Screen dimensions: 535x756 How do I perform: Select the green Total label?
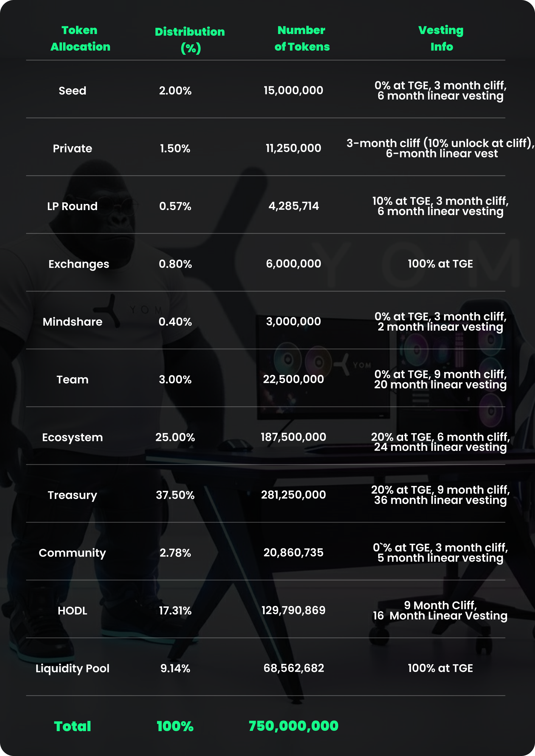72,726
